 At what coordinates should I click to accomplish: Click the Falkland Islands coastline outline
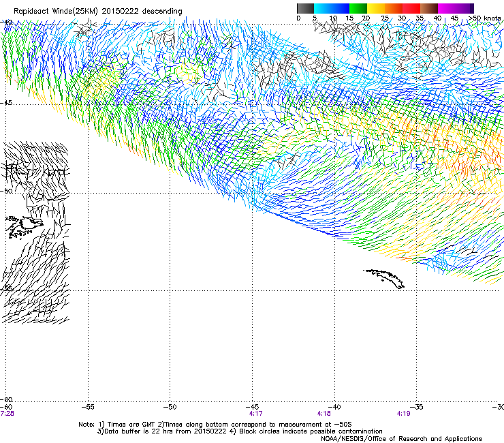pyautogui.click(x=25, y=227)
